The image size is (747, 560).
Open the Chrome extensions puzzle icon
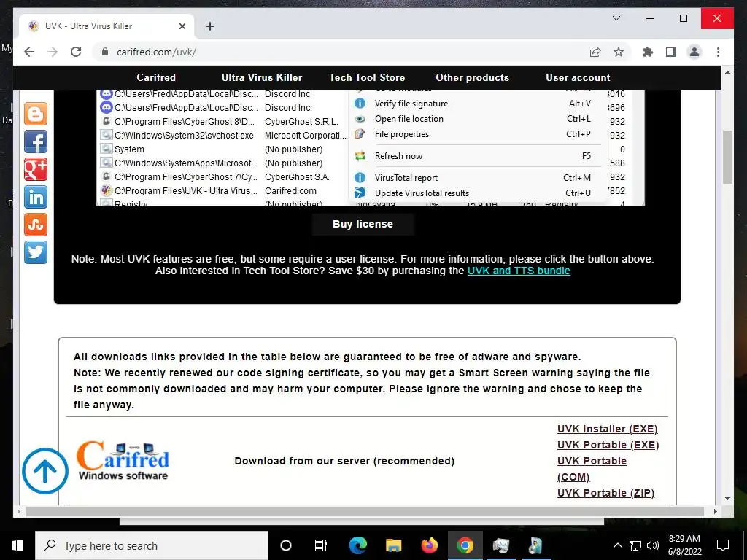pos(648,52)
